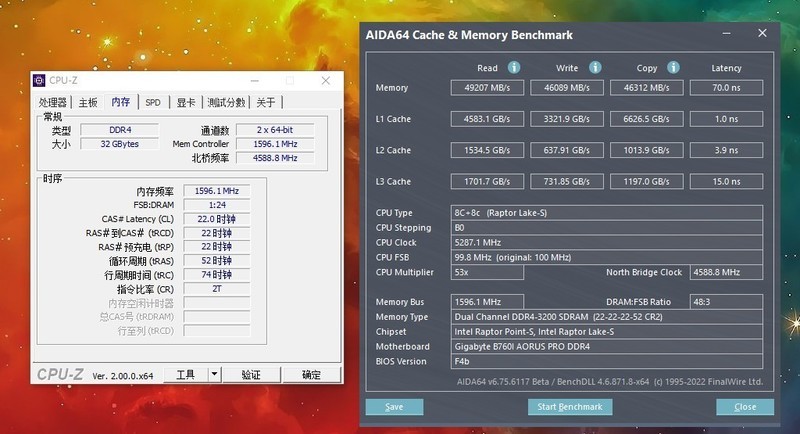Click the Memory Write value 46089 MB/s

pyautogui.click(x=567, y=88)
